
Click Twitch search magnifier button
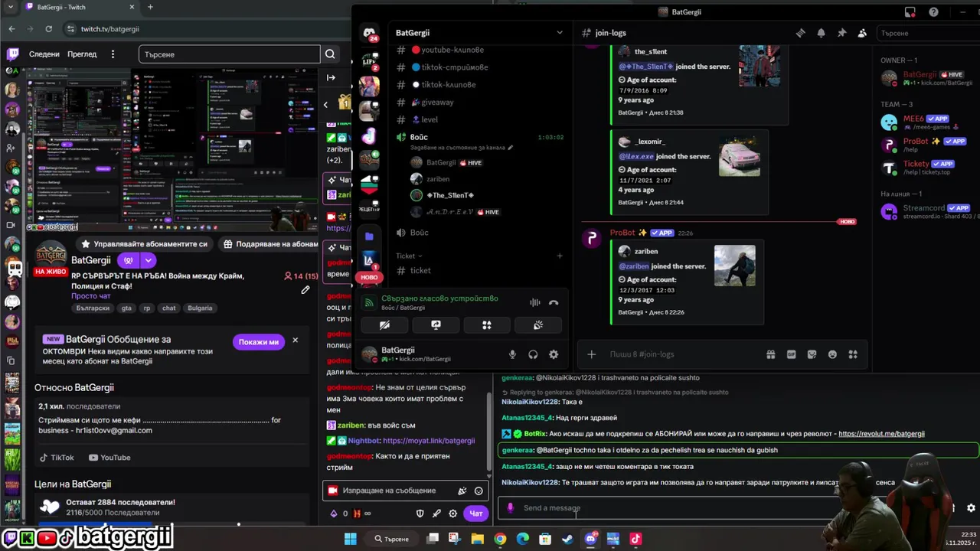click(x=330, y=54)
